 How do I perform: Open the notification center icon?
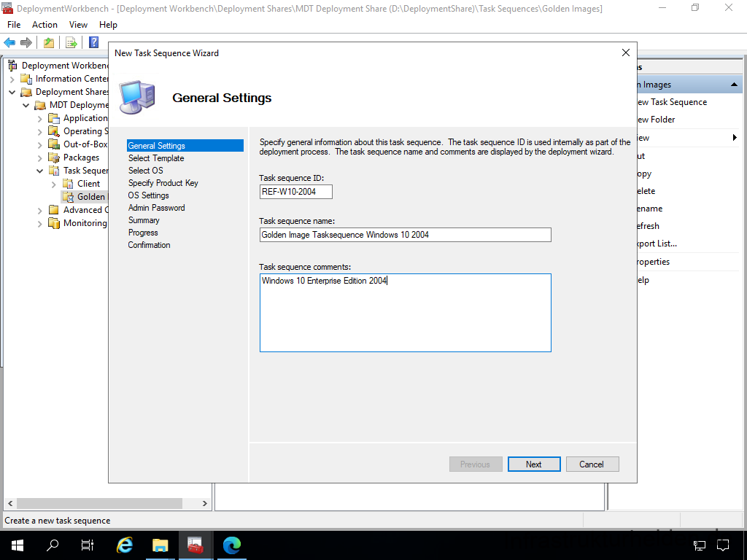click(723, 545)
